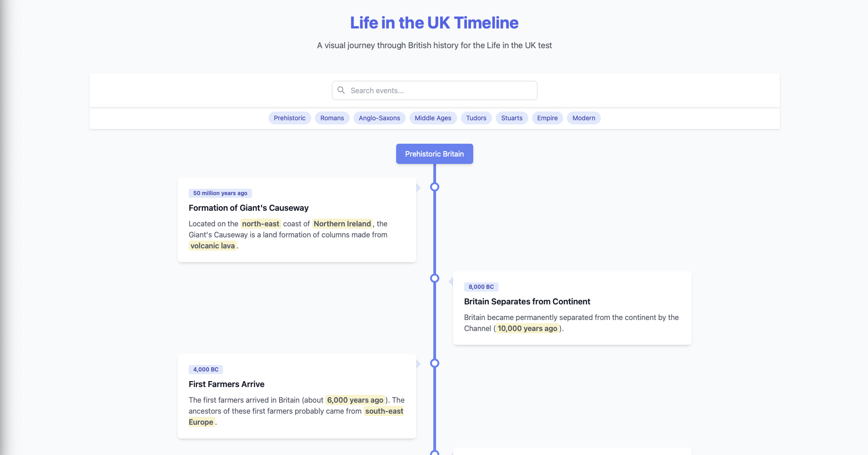Choose the Stuarts category filter
868x455 pixels.
coord(511,118)
